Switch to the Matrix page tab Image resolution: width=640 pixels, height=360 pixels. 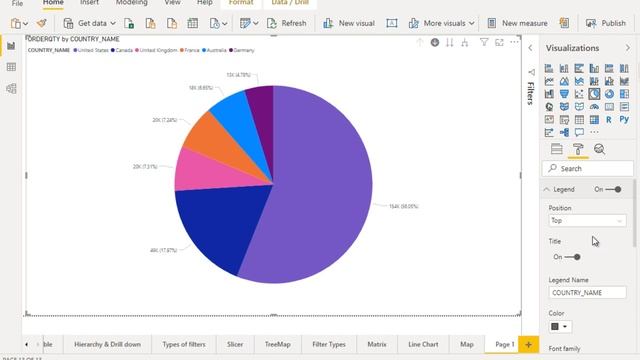(377, 344)
